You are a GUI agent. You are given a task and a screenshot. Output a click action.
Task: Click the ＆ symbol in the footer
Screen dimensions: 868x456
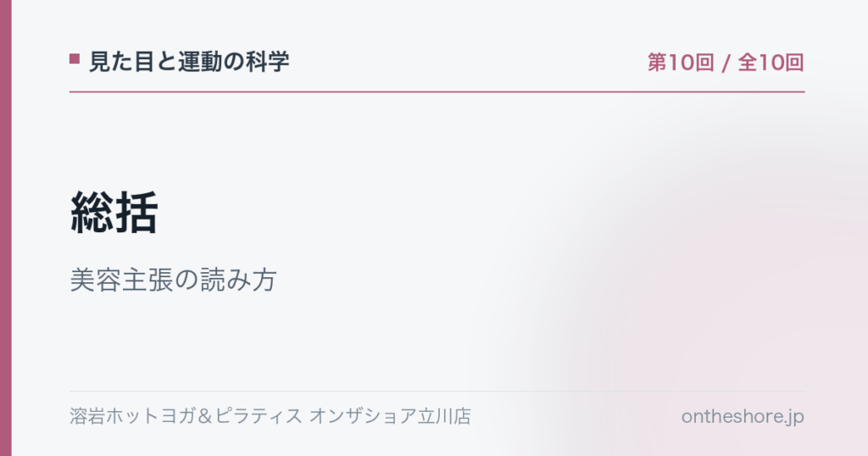click(x=205, y=416)
